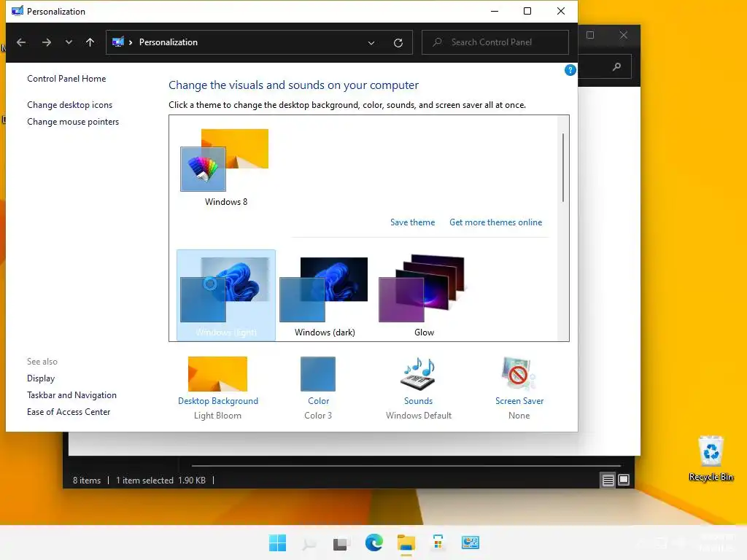The width and height of the screenshot is (747, 560).
Task: Open File Explorer from the taskbar
Action: pyautogui.click(x=406, y=542)
